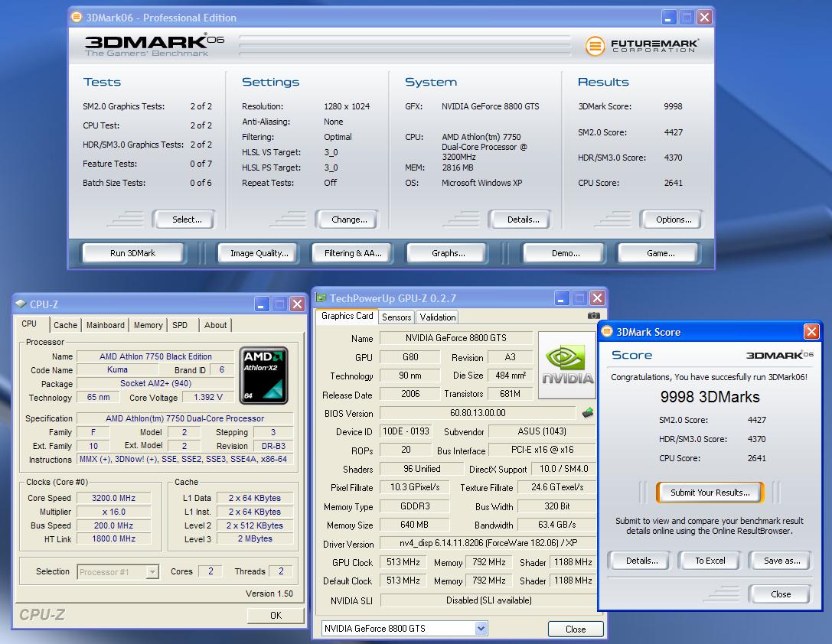The height and width of the screenshot is (644, 832).
Task: Switch to the Sensors tab in GPU-Z
Action: tap(396, 317)
